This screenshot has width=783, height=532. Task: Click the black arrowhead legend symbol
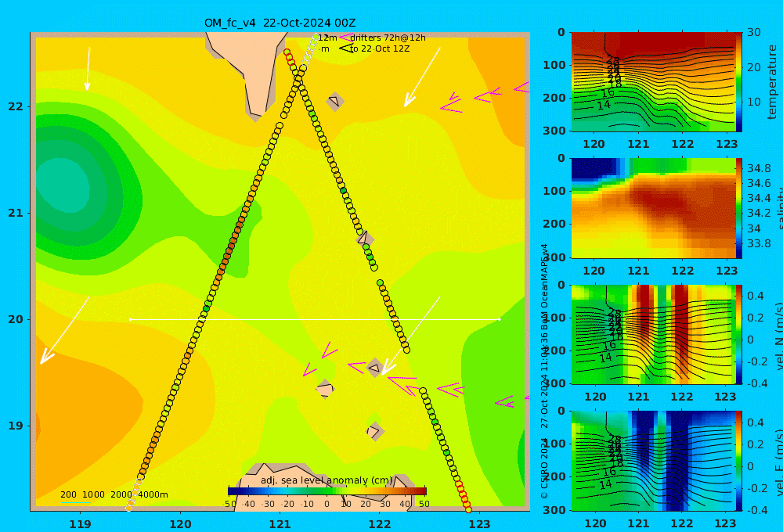click(x=345, y=49)
